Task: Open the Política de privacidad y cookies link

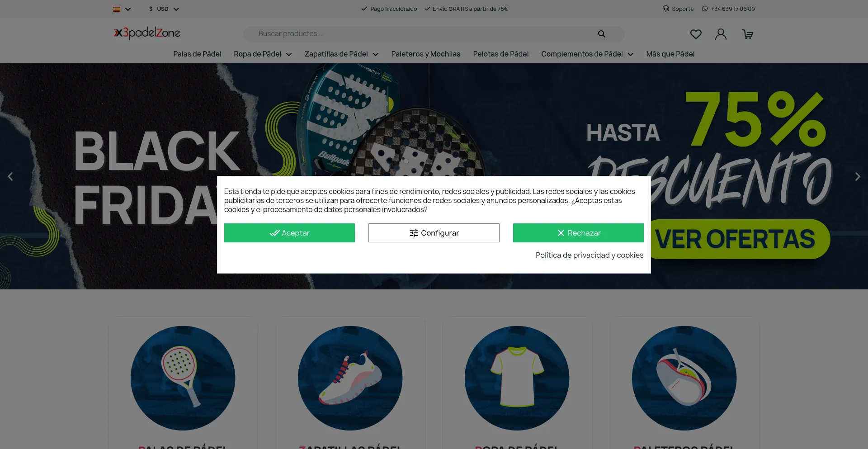Action: tap(589, 255)
